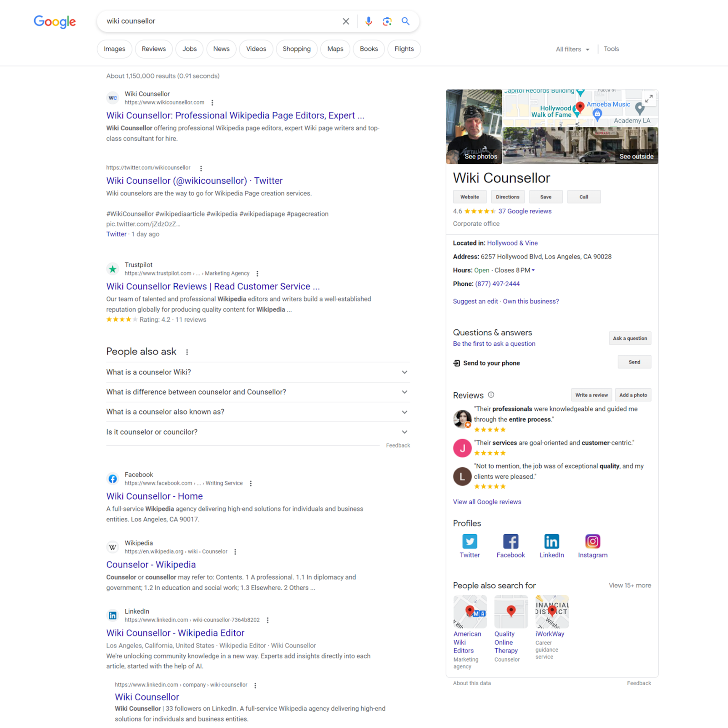Open the All filters dropdown

point(572,49)
